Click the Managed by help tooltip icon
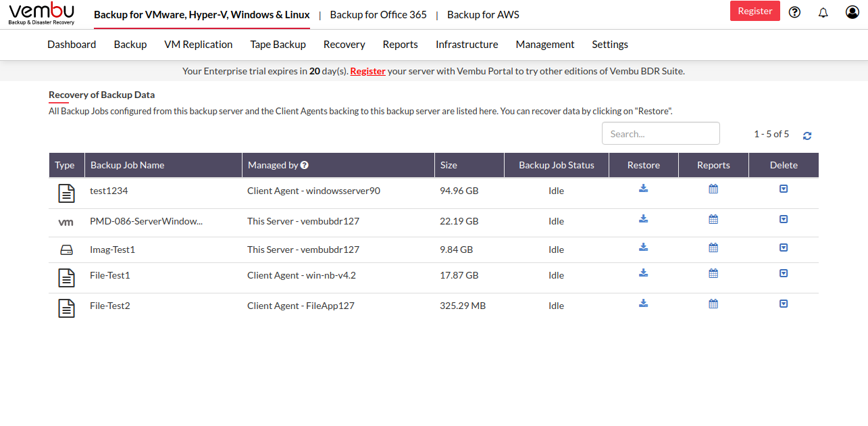The image size is (868, 426). 305,165
